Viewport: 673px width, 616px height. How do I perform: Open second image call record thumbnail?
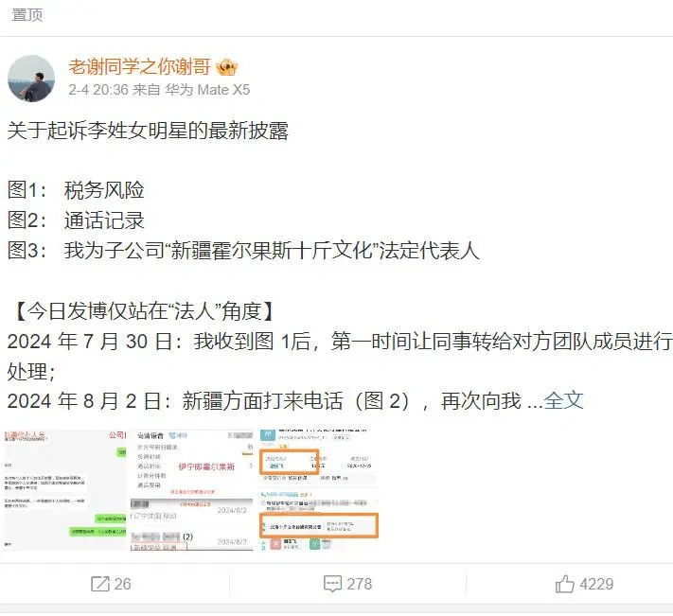(192, 490)
